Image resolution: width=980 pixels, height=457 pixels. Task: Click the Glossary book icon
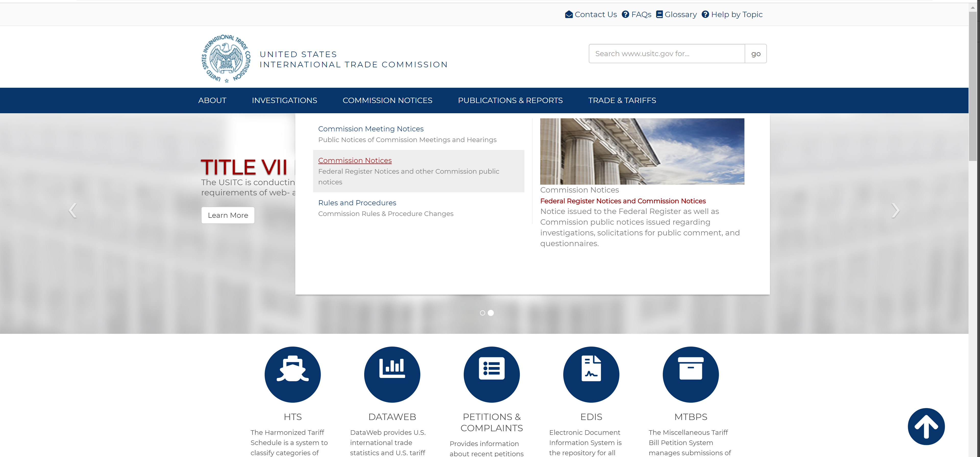[x=660, y=15]
